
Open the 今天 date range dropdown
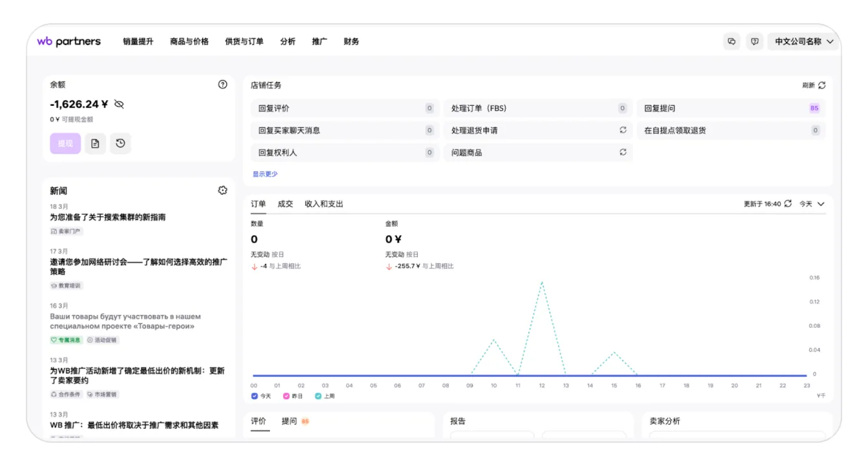pos(812,204)
